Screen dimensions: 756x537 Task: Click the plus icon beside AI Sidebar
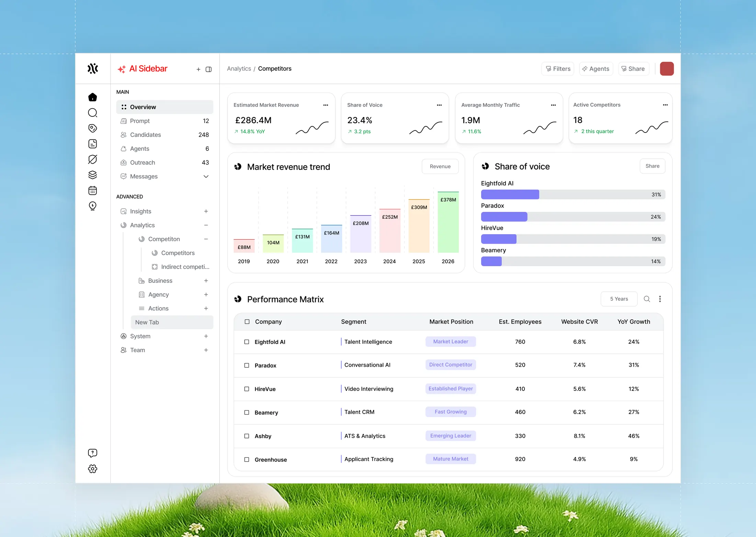click(x=198, y=69)
